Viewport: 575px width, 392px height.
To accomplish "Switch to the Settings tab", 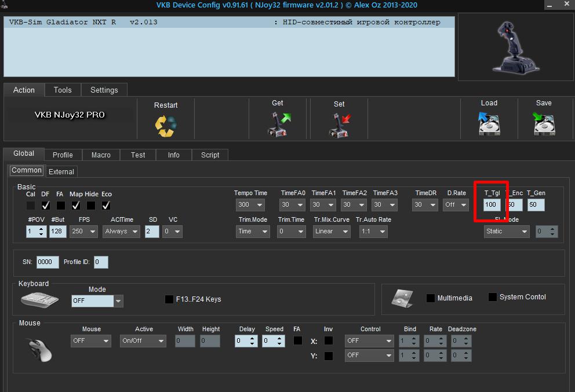I will [104, 90].
